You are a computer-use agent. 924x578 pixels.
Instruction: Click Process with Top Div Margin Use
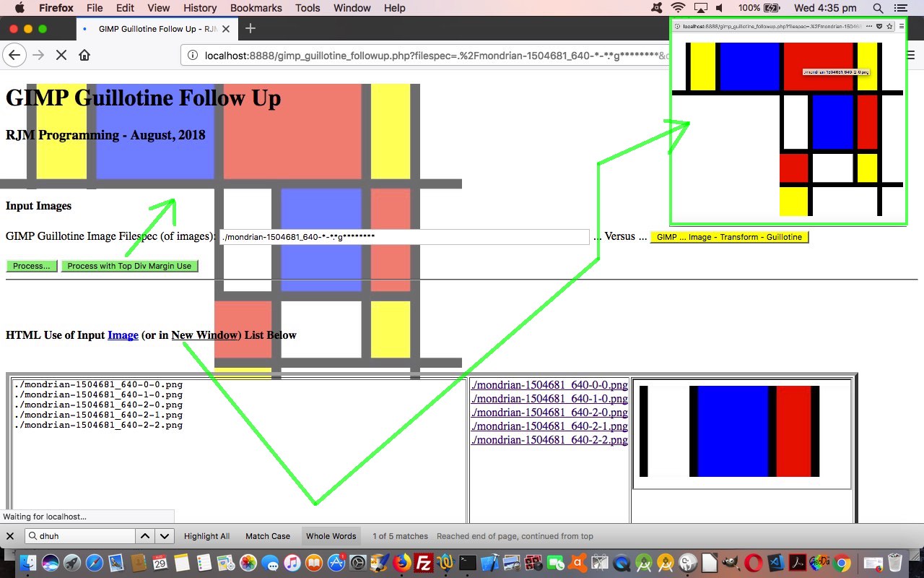(129, 266)
